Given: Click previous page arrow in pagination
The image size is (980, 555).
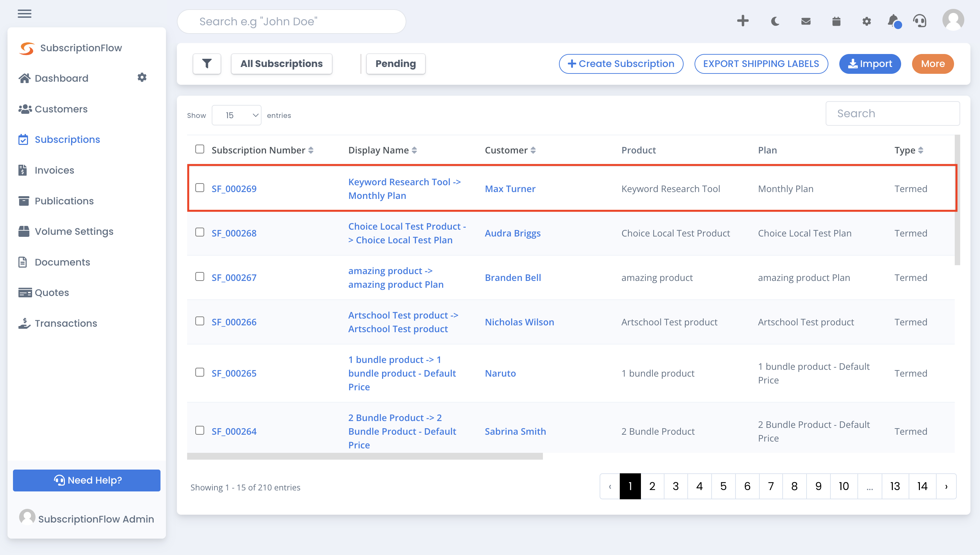Looking at the screenshot, I should (610, 486).
